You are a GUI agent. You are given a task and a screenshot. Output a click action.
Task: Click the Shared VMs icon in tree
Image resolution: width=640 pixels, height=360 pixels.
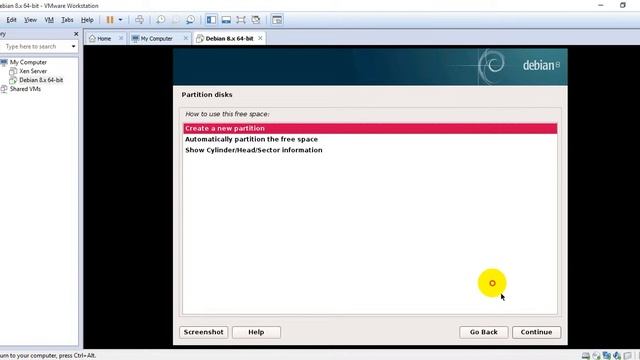click(4, 89)
